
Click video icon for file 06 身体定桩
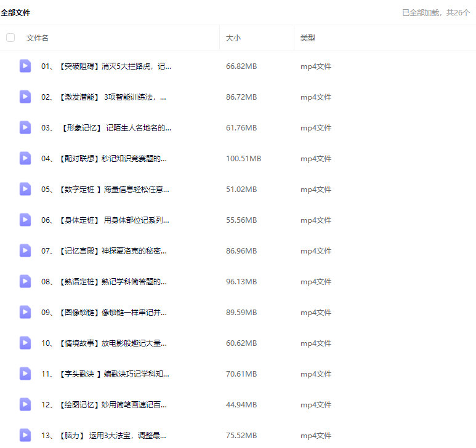(x=25, y=220)
